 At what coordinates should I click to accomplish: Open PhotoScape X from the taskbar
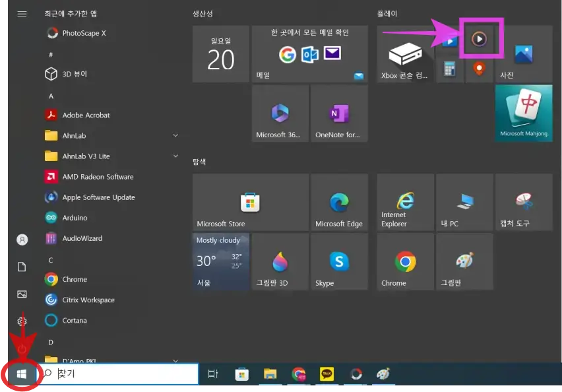coord(356,374)
